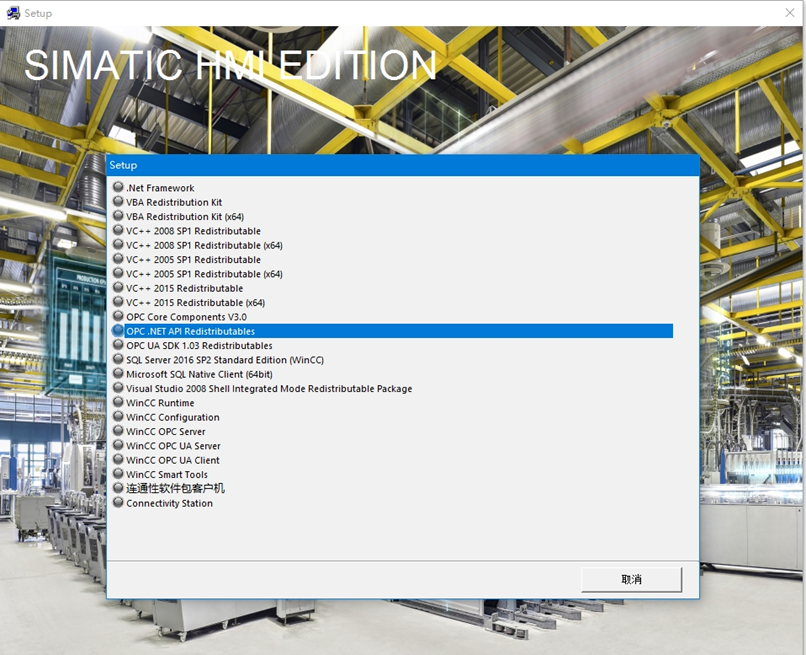Screen dimensions: 806x655
Task: Select VC++ 2005 SP1 Redistributable (x64) text
Action: click(x=205, y=275)
